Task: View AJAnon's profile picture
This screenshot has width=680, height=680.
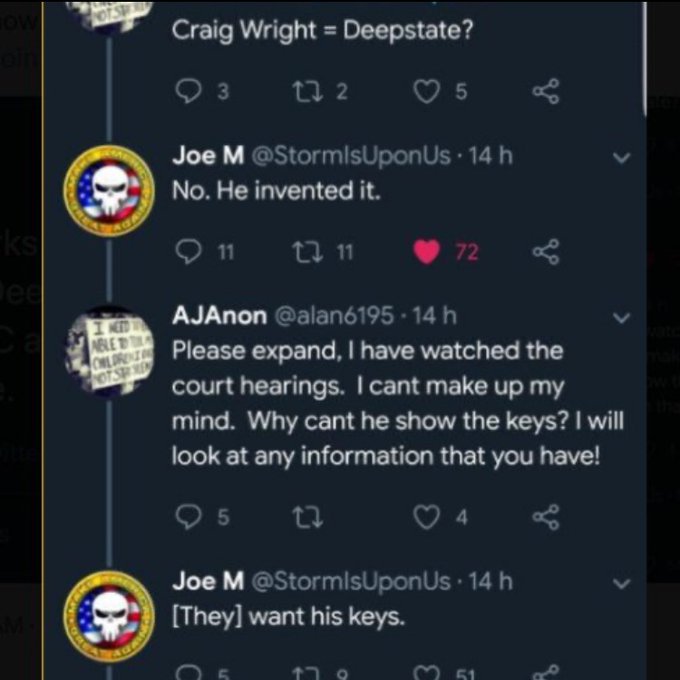Action: [x=111, y=347]
